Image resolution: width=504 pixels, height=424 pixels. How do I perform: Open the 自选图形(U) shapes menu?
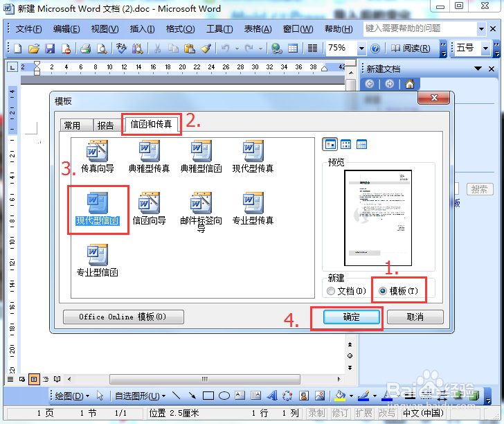(140, 396)
